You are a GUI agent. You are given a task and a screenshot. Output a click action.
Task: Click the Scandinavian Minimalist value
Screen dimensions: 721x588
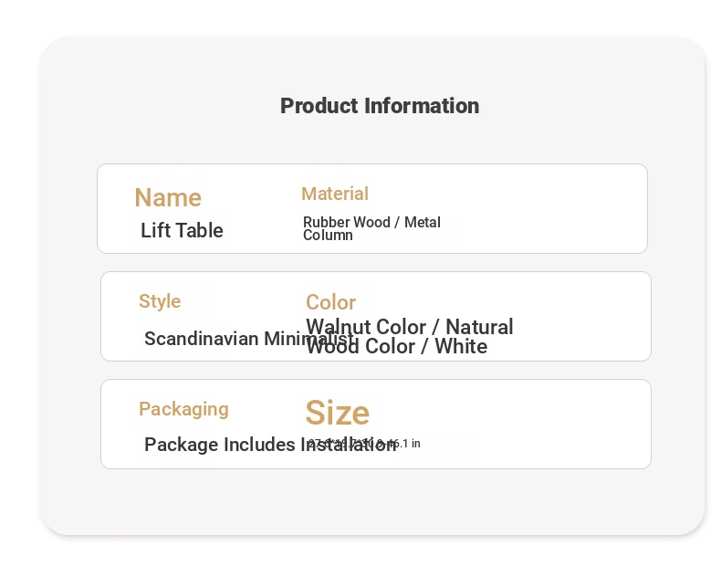coord(249,339)
